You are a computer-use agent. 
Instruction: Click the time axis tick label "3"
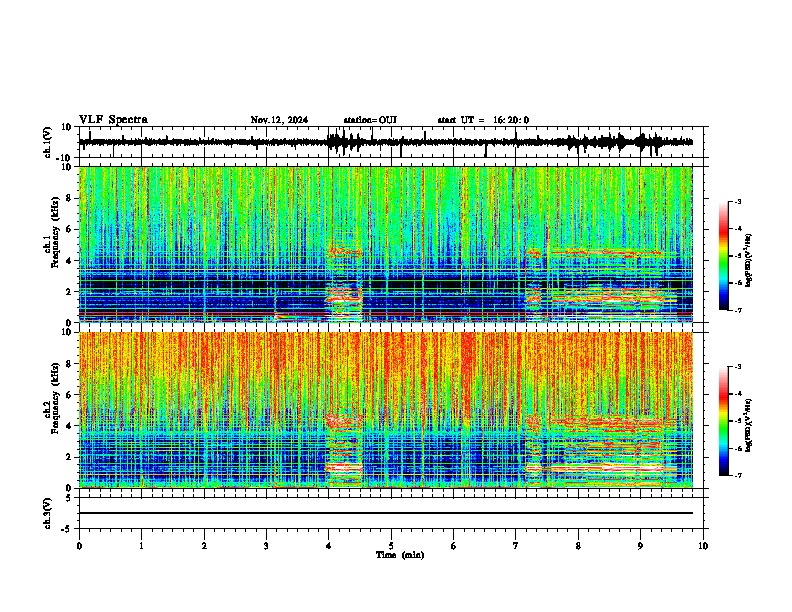coord(266,546)
